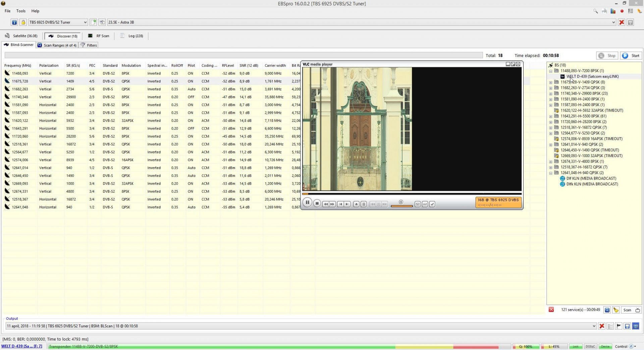Switch to the RF Scan tab
644x350 pixels.
click(x=99, y=36)
